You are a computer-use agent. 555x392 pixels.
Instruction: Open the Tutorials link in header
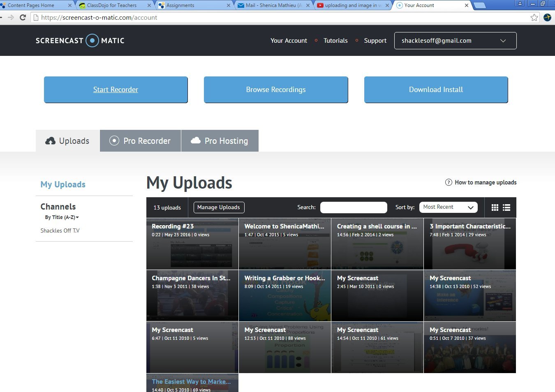point(335,41)
